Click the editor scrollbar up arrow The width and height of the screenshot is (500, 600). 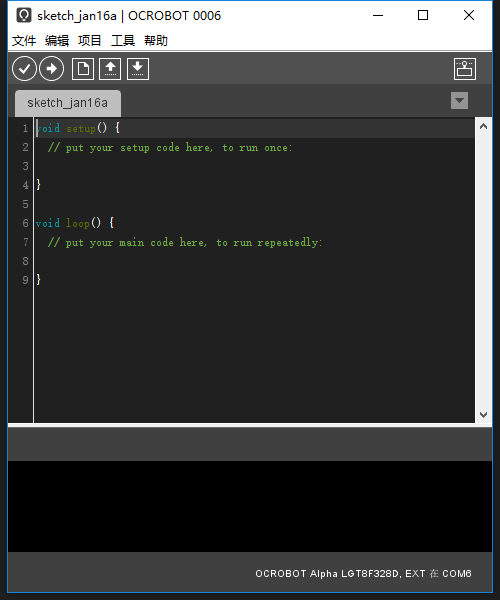484,127
